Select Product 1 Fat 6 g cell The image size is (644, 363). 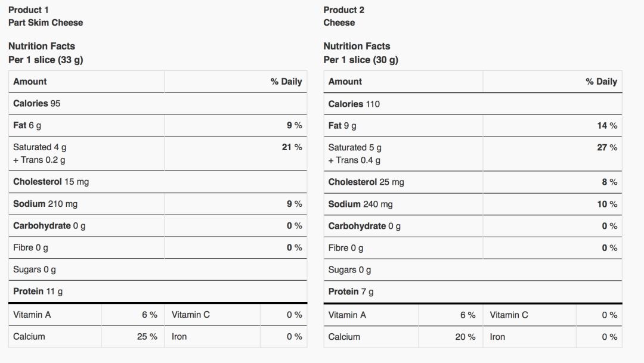[x=86, y=125]
